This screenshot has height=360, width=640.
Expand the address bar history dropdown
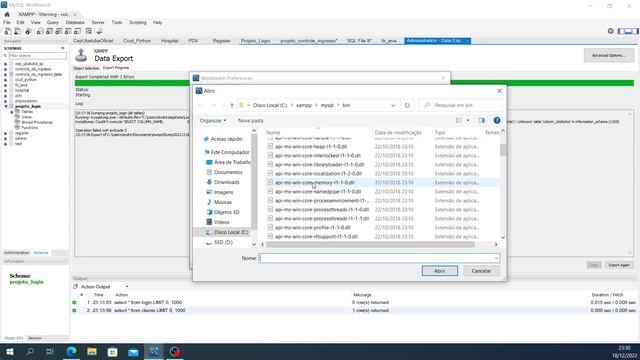point(393,105)
